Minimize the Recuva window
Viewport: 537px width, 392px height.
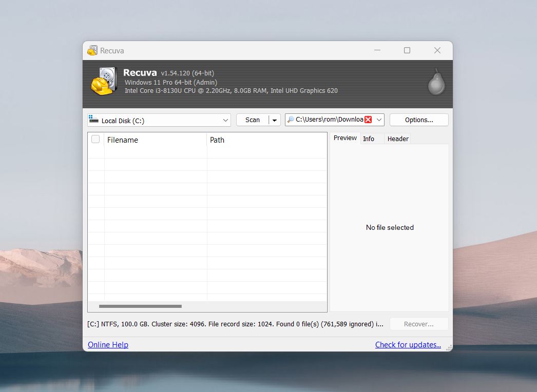[x=377, y=50]
